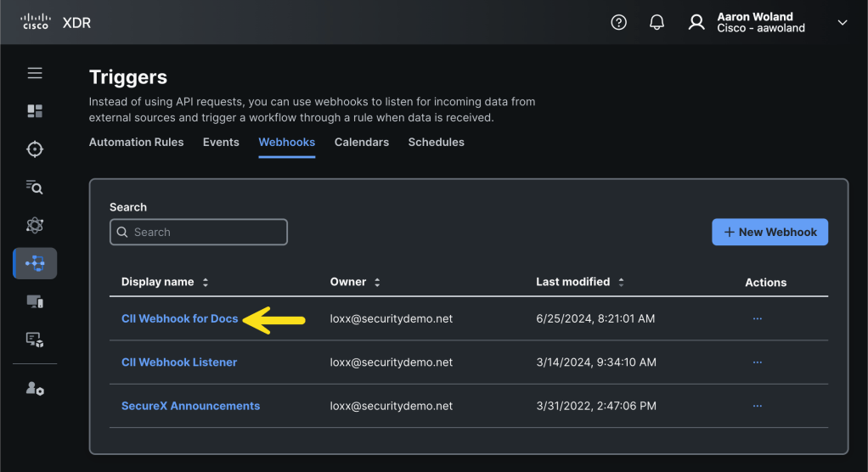Open the hamburger navigation menu

35,73
